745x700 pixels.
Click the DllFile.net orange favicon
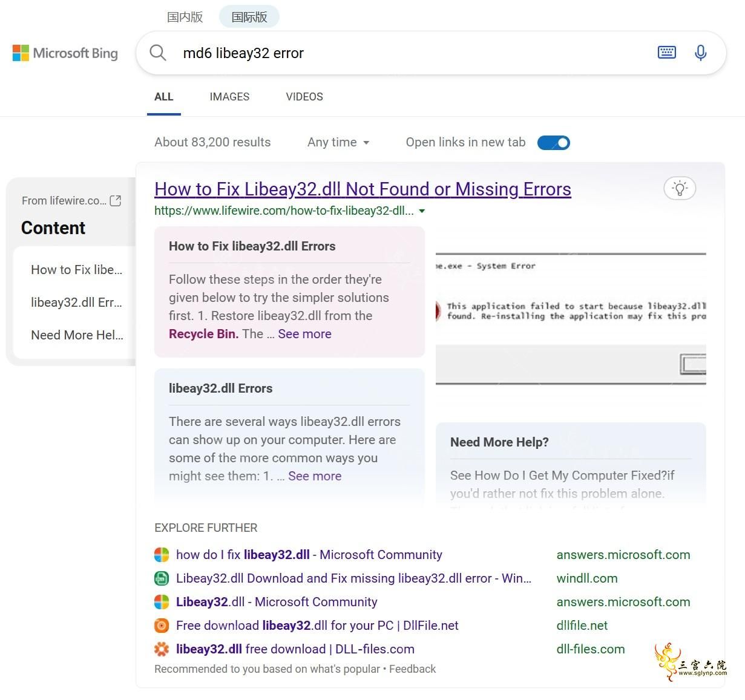pyautogui.click(x=162, y=626)
